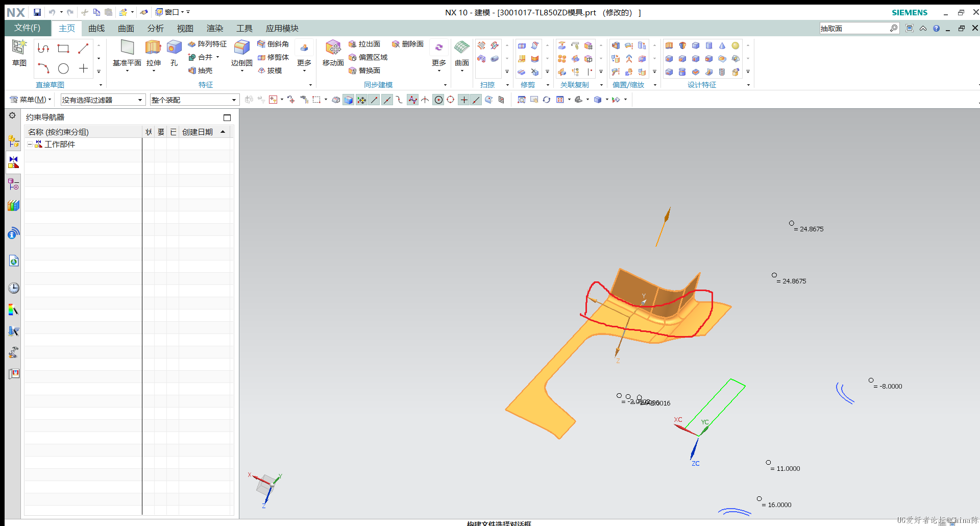The width and height of the screenshot is (980, 526).
Task: Toggle the snap end point option
Action: (375, 100)
